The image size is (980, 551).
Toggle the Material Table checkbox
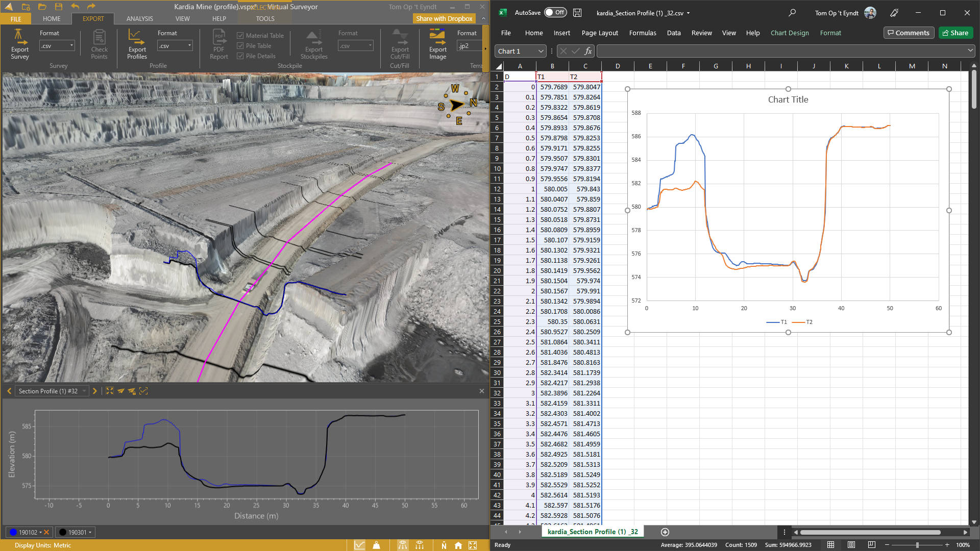(240, 36)
